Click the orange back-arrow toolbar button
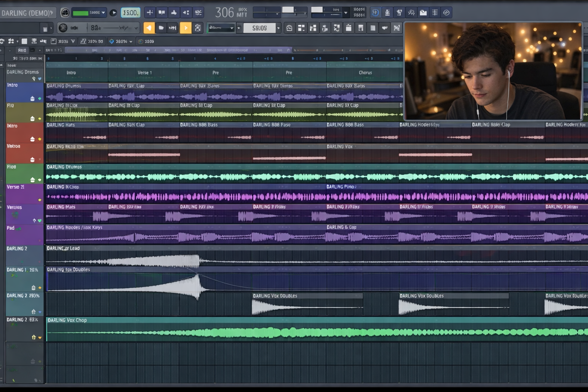 coord(149,28)
